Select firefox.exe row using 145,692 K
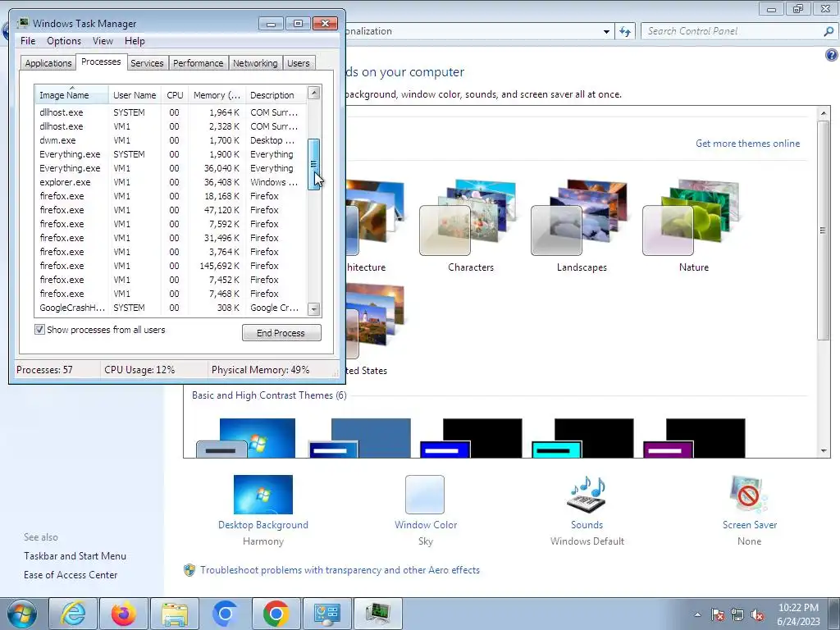Screen dimensions: 840x630 coord(171,266)
